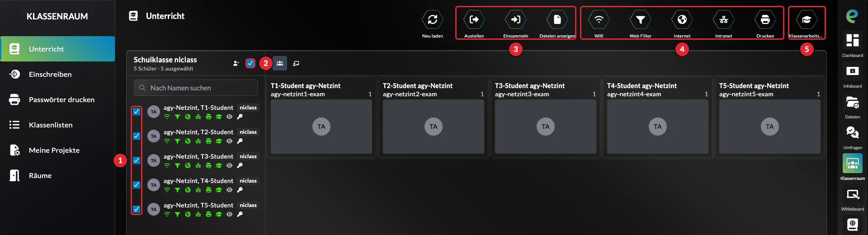Uncheck the T5-Student checkbox
This screenshot has height=235, width=868.
coord(137,209)
